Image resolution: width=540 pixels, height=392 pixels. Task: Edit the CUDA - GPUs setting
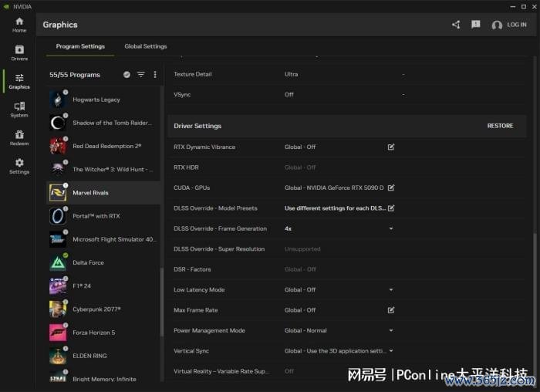(391, 188)
